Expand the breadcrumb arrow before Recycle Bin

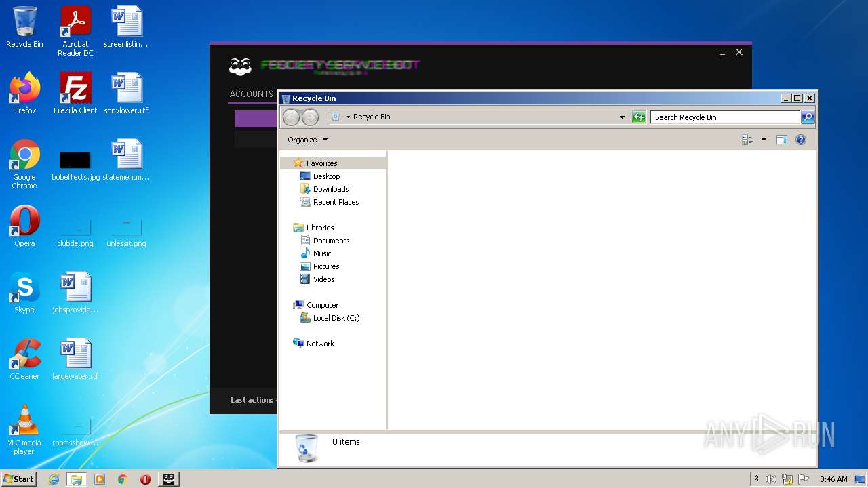tap(348, 117)
